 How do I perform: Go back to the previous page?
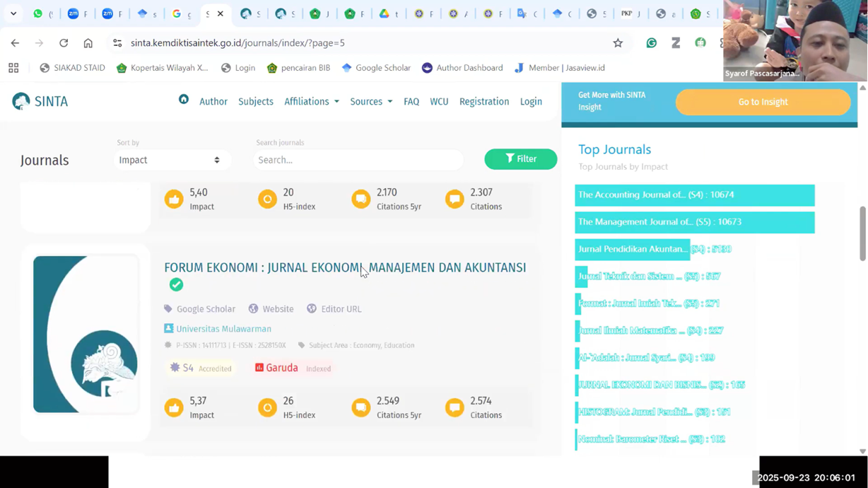[15, 43]
